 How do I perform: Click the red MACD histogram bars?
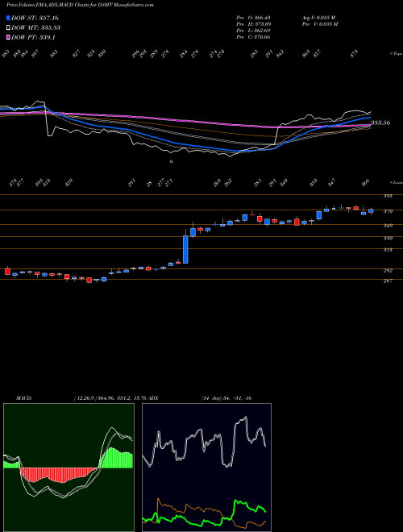pyautogui.click(x=60, y=475)
